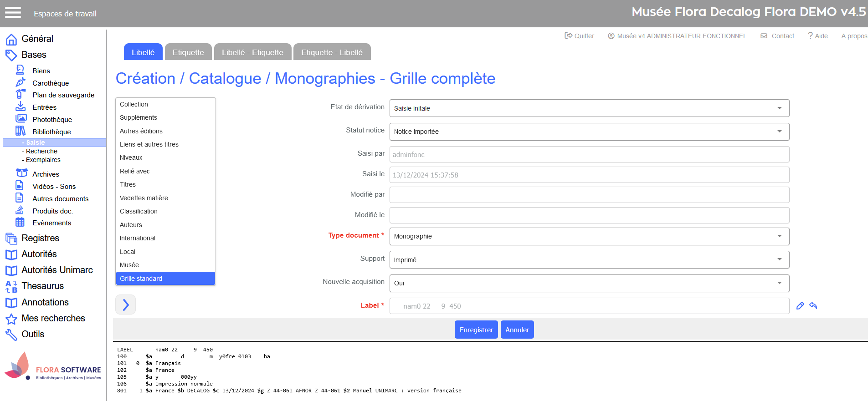
Task: Click the undo arrow icon beside Label
Action: tap(813, 306)
